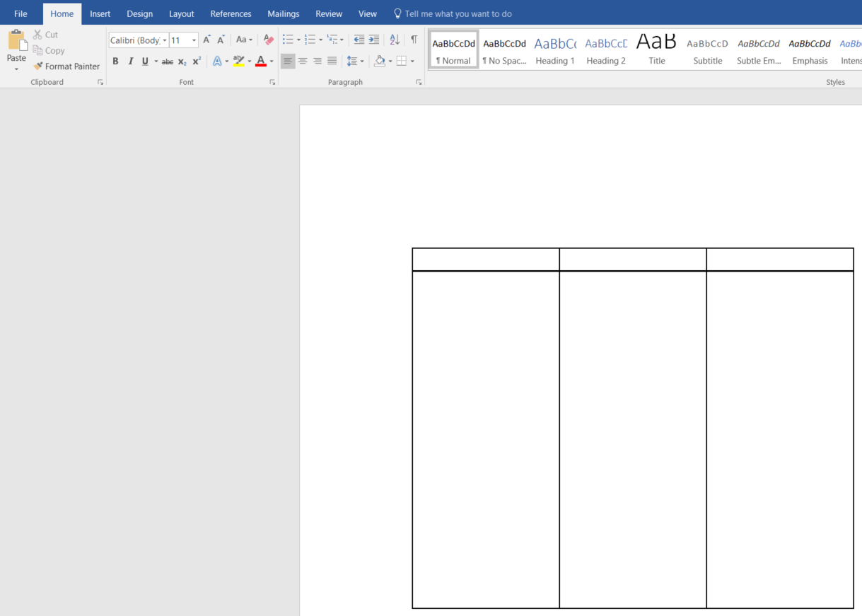The height and width of the screenshot is (616, 862).
Task: Click the first header cell of table
Action: [486, 260]
